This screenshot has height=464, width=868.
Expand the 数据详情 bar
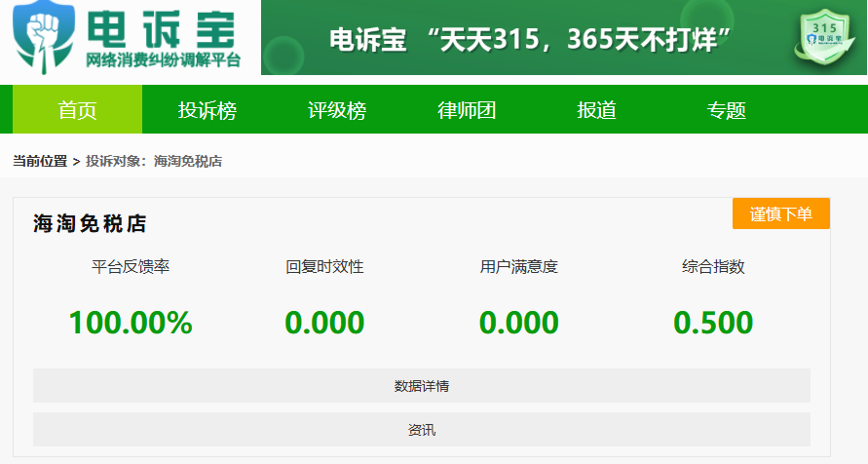pyautogui.click(x=422, y=385)
